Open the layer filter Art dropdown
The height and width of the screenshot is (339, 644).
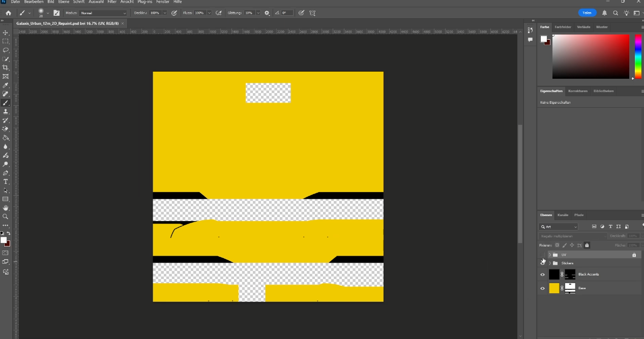point(559,227)
